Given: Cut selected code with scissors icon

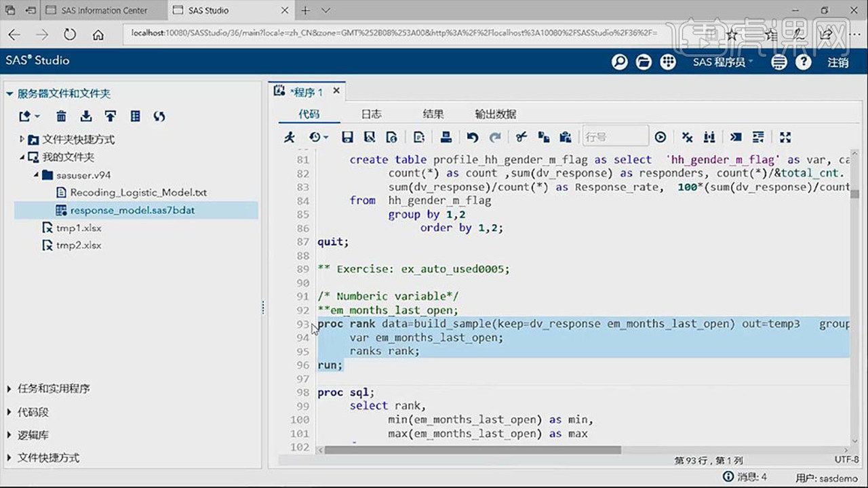Looking at the screenshot, I should click(521, 137).
